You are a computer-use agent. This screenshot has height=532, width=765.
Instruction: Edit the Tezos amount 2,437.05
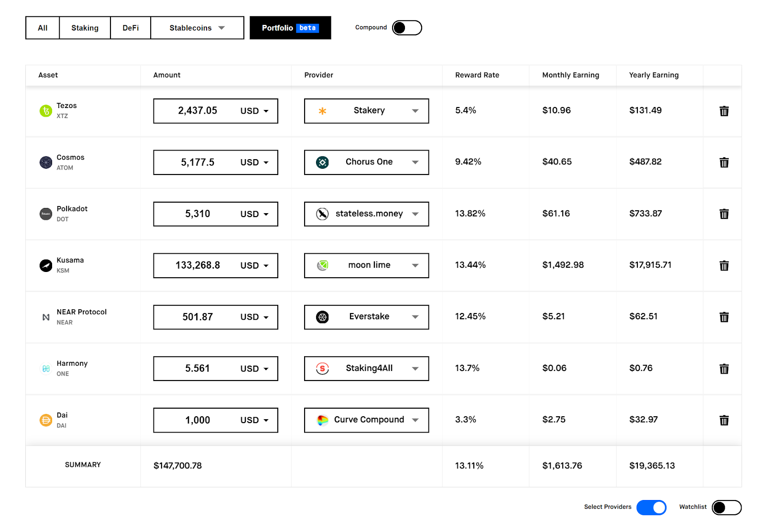197,111
